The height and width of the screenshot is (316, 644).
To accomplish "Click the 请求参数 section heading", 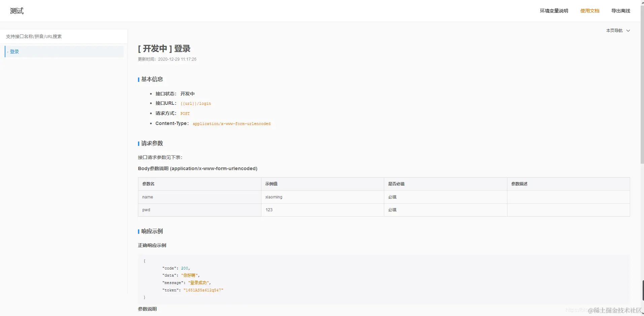I will (x=152, y=143).
